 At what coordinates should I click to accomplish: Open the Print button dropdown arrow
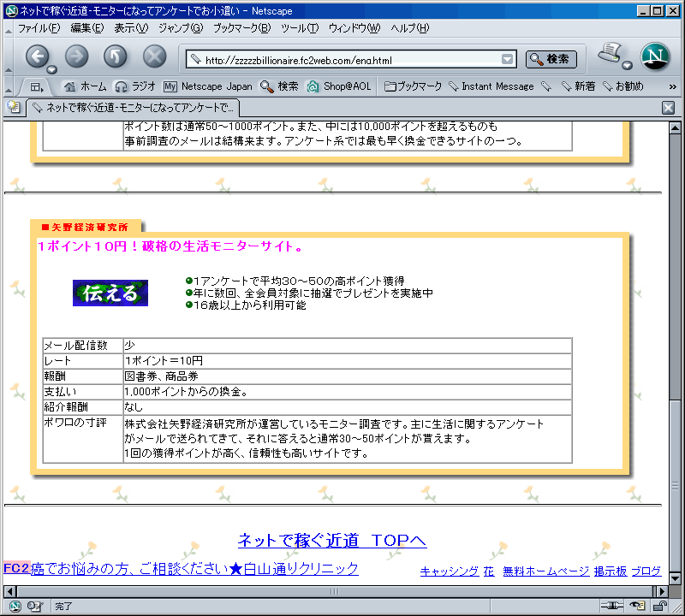coord(628,66)
